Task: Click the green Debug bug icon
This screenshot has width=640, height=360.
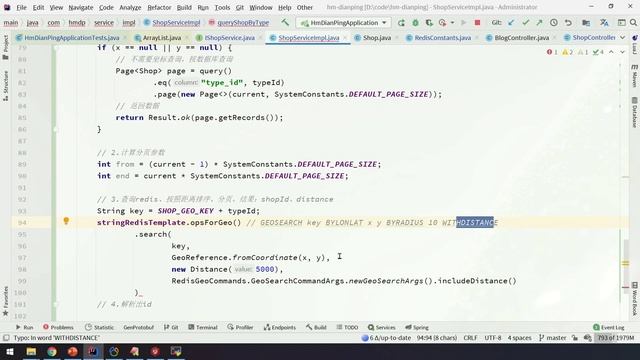Action: [x=415, y=23]
